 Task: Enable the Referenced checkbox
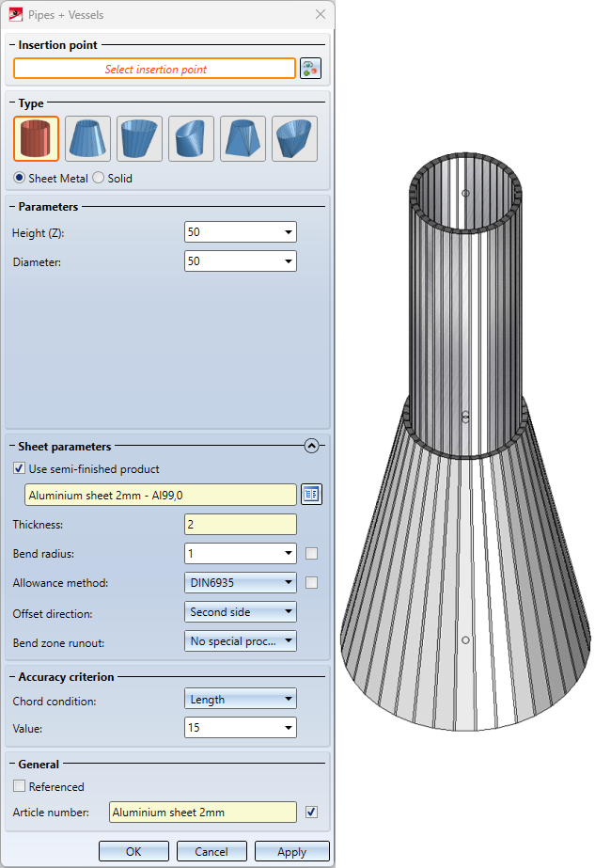20,786
